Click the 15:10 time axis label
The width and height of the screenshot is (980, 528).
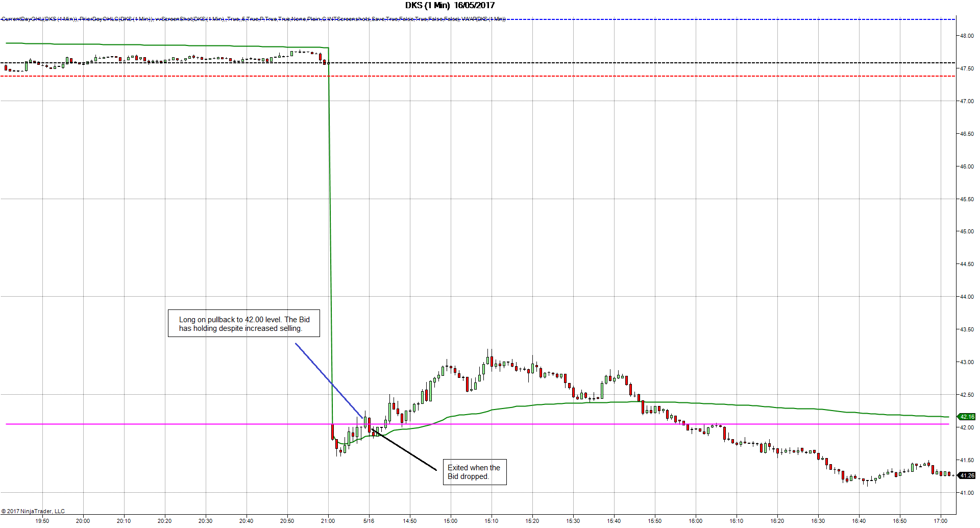point(492,521)
